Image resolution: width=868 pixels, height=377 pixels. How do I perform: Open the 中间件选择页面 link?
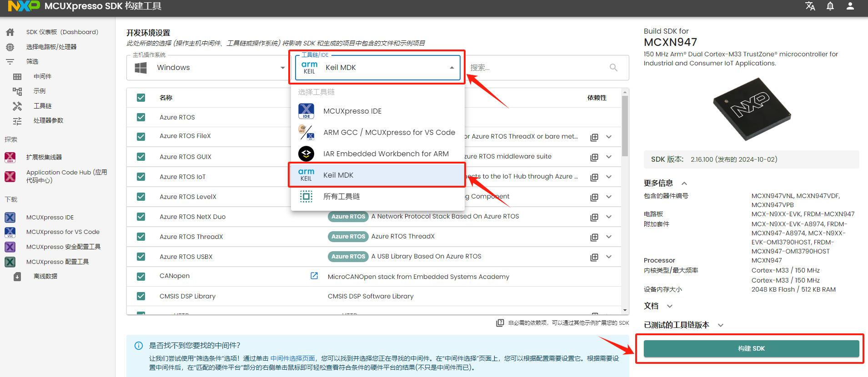293,358
